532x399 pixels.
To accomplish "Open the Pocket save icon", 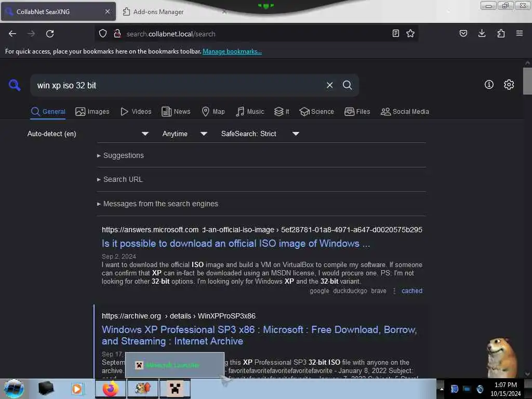I will coord(463,33).
